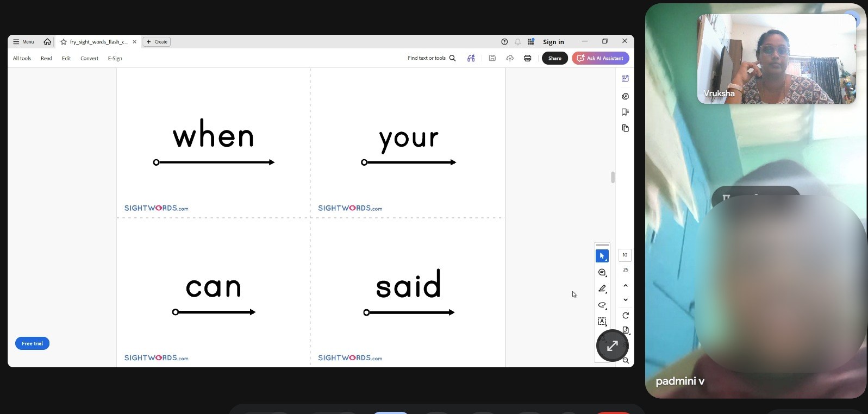This screenshot has width=868, height=414.
Task: Open the Comments panel icon
Action: (x=625, y=96)
